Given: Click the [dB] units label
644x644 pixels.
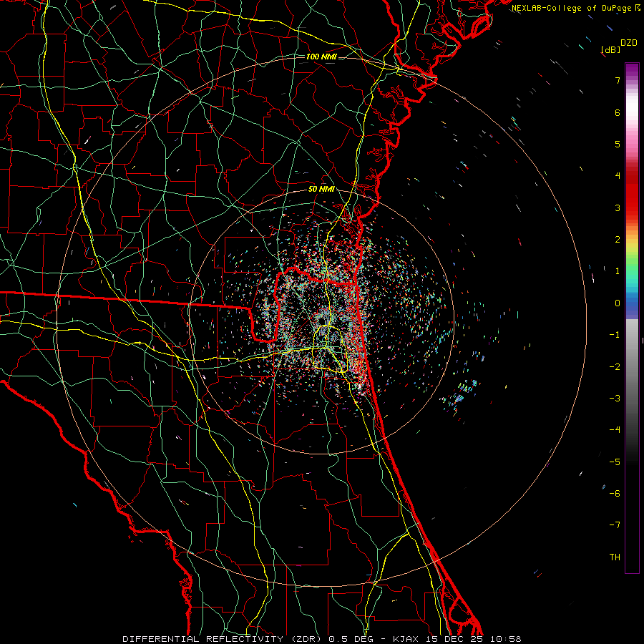Looking at the screenshot, I should (611, 49).
